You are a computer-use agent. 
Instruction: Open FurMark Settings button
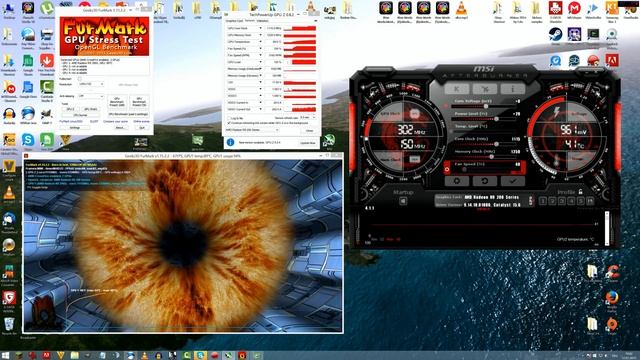(x=74, y=128)
